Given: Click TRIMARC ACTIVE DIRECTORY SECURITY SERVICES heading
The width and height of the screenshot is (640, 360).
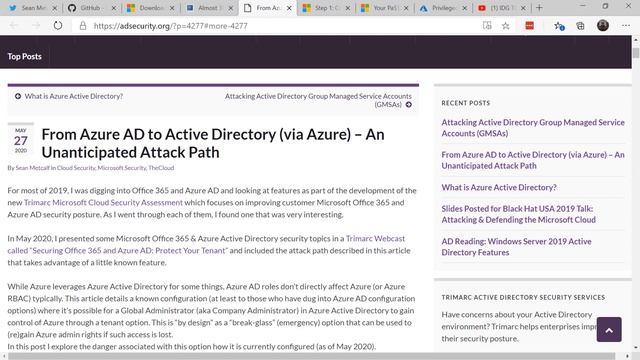Looking at the screenshot, I should click(x=523, y=298).
